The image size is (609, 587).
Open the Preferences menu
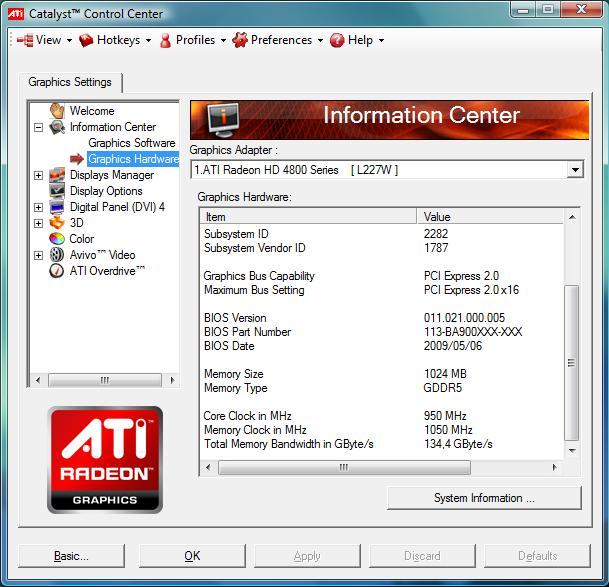(277, 40)
